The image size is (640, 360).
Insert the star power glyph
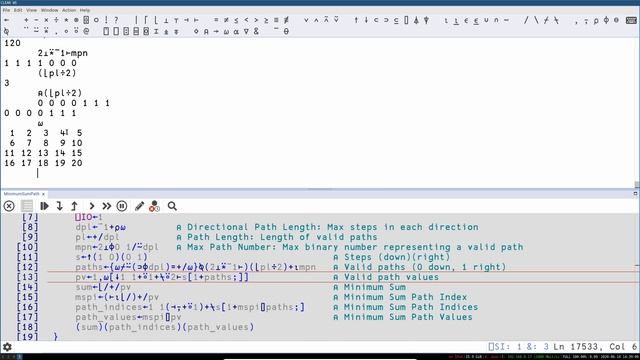click(66, 20)
